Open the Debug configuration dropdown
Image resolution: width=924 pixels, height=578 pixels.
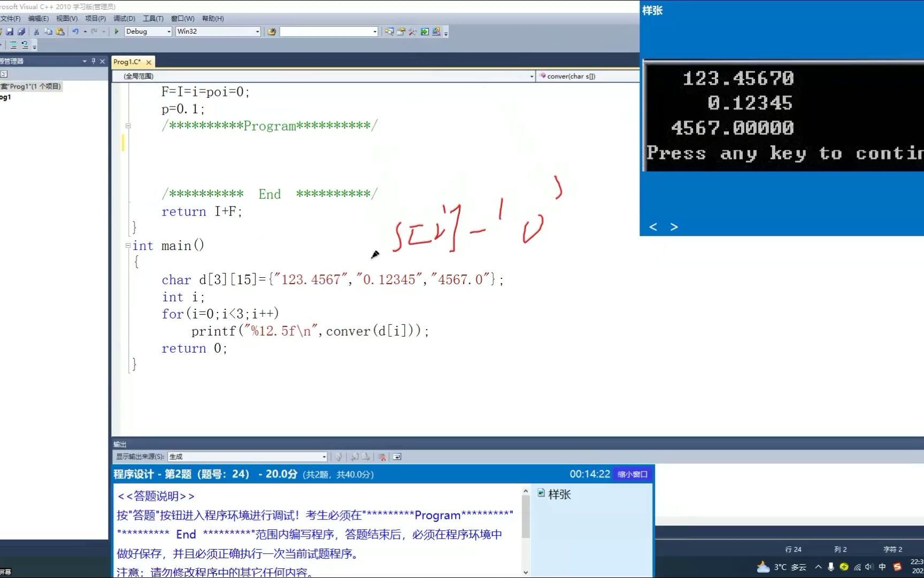click(168, 31)
